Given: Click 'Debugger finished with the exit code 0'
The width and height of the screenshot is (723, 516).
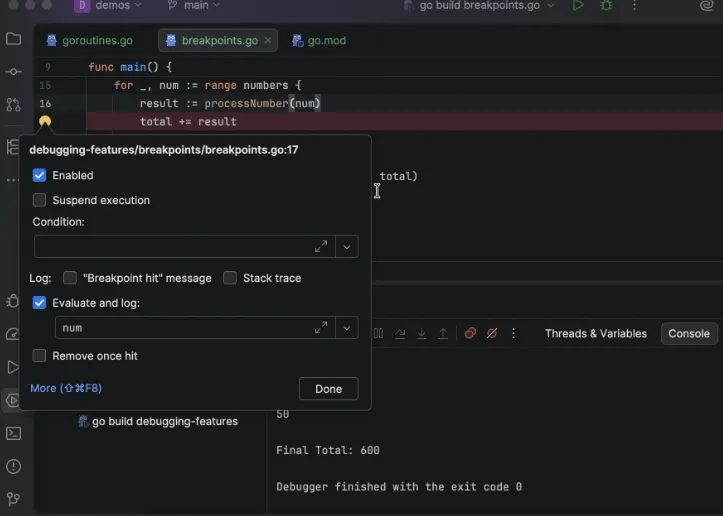Looking at the screenshot, I should tap(399, 486).
